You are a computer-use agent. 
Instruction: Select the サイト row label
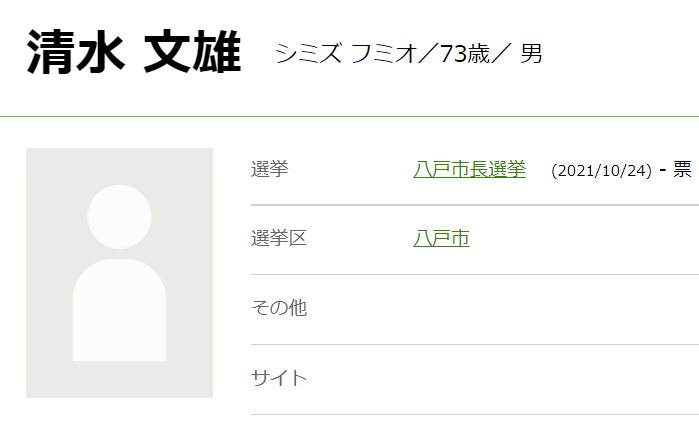pyautogui.click(x=278, y=378)
